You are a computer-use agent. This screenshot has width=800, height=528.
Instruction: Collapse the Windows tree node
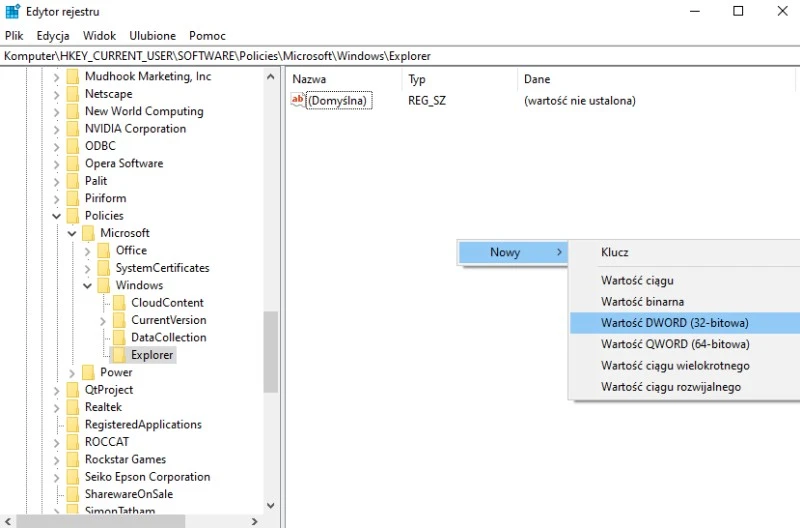tap(88, 286)
